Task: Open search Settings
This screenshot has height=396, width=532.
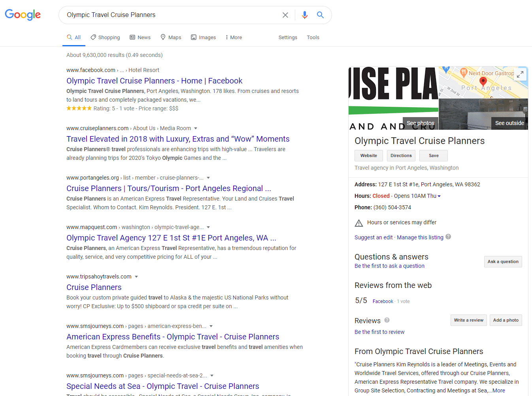Action: tap(288, 37)
